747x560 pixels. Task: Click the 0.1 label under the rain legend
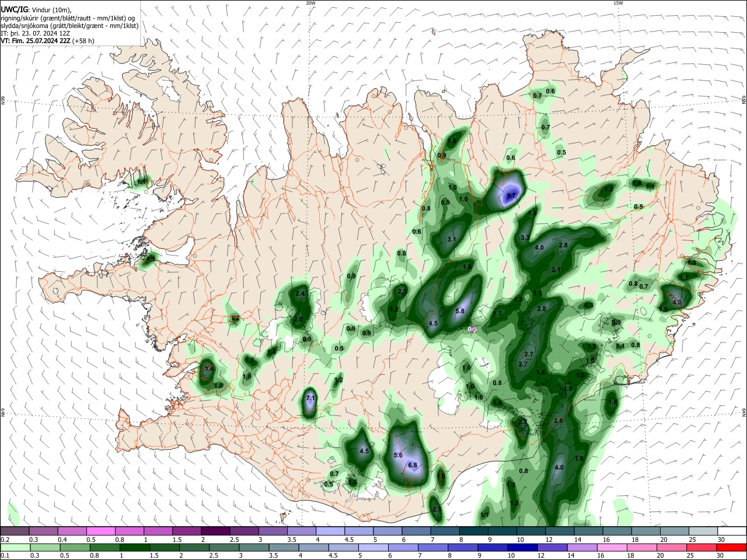[x=4, y=555]
